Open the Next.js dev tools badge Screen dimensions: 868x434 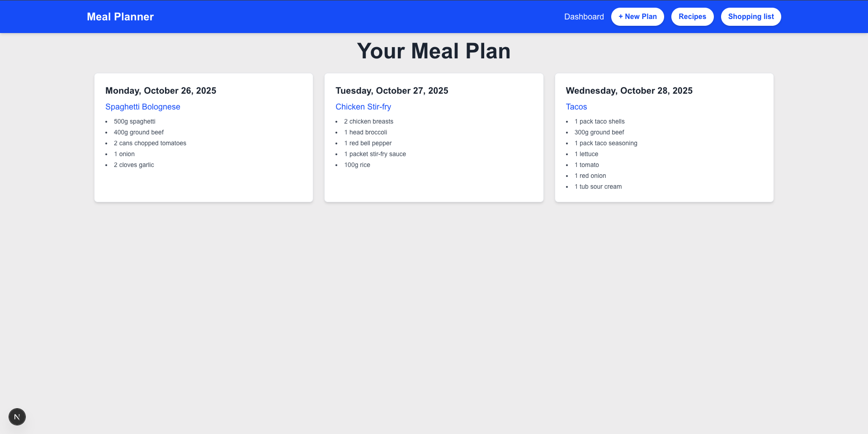pos(17,417)
